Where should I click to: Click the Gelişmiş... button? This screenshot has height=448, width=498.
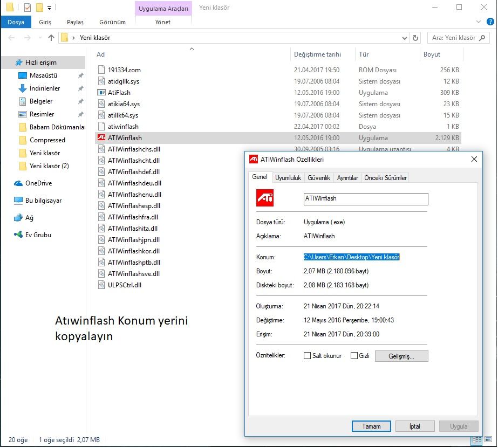point(401,356)
